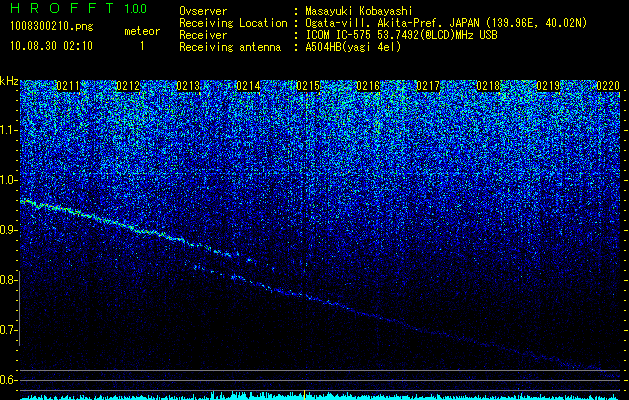The image size is (629, 400).
Task: Click the 0.8 kHz axis label
Action: [x=6, y=280]
